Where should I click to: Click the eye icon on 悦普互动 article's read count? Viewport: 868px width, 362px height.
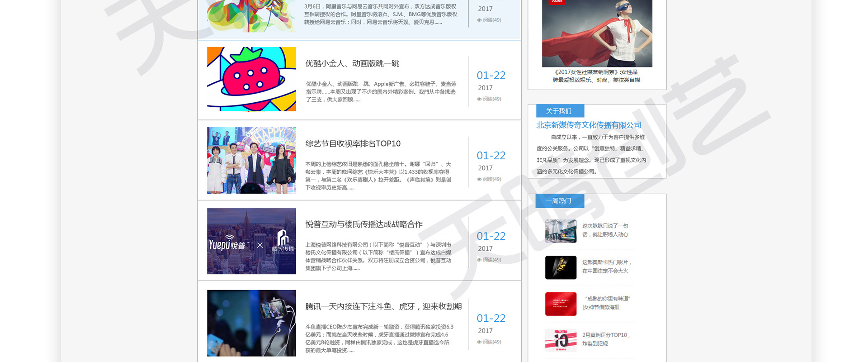(x=479, y=260)
